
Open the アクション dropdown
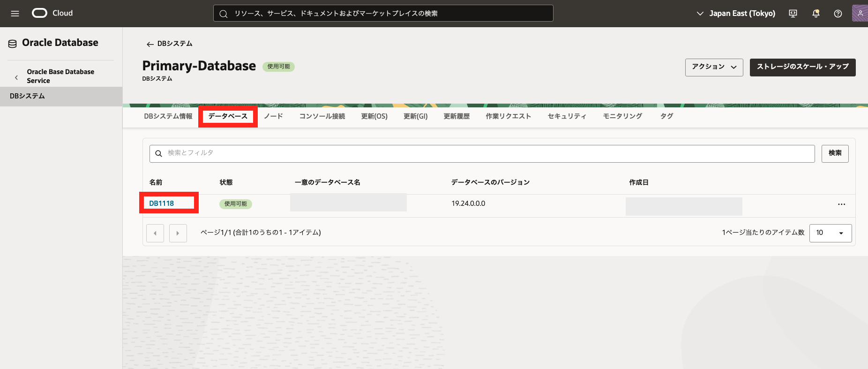[714, 67]
